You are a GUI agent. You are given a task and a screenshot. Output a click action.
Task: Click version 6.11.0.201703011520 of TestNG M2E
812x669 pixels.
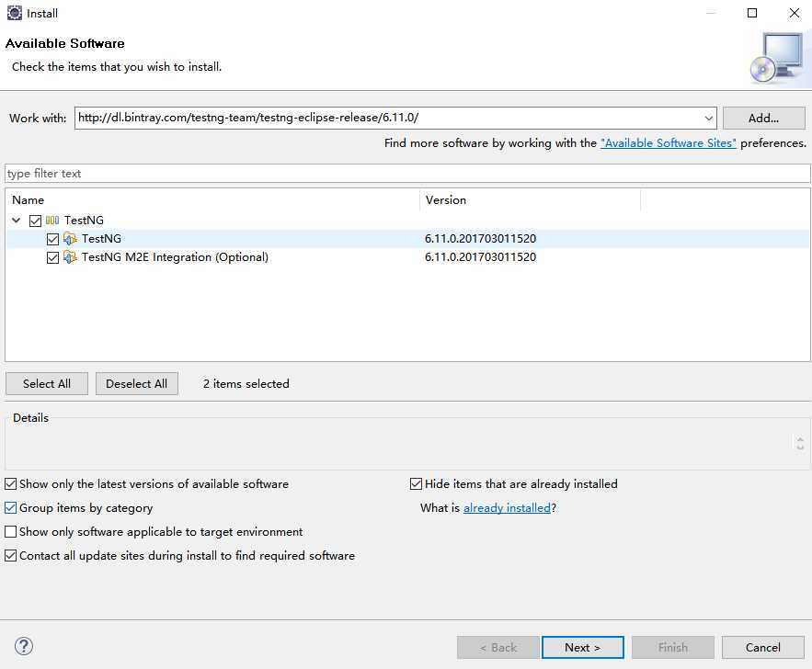pos(480,257)
